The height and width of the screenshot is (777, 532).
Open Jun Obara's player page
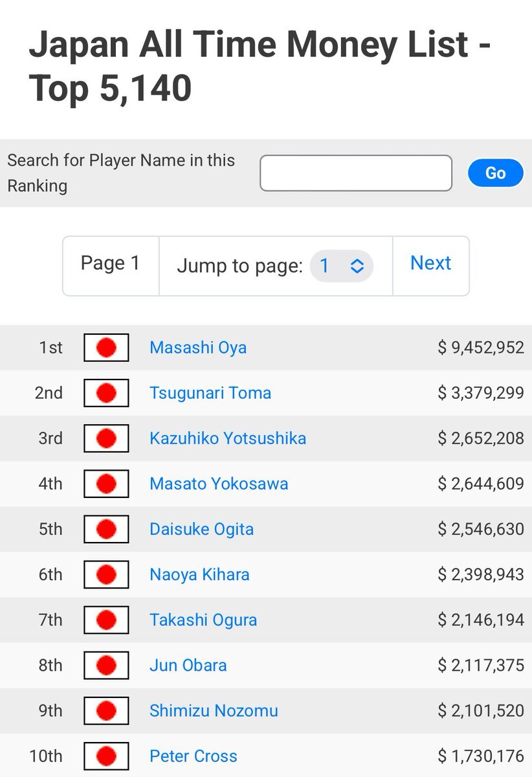coord(188,665)
